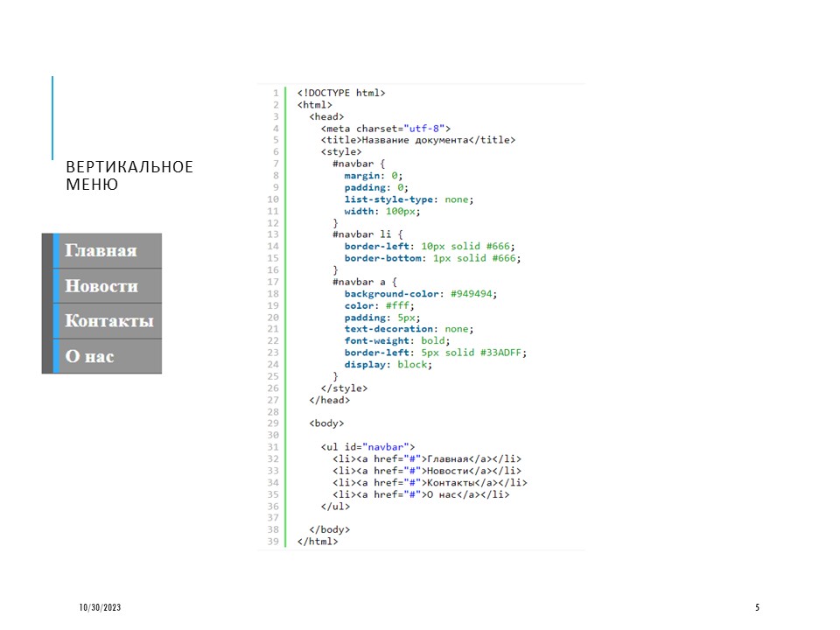Click the li line containing Контакты

coord(430,483)
